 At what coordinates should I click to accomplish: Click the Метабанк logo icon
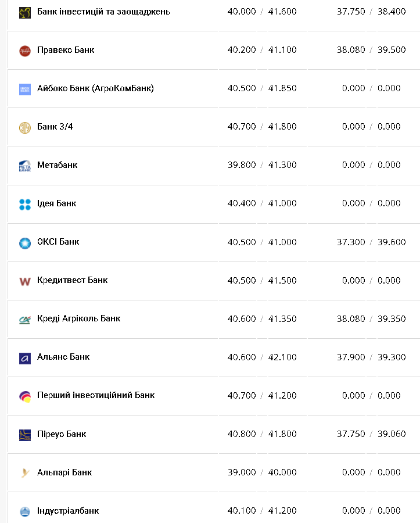(x=24, y=166)
